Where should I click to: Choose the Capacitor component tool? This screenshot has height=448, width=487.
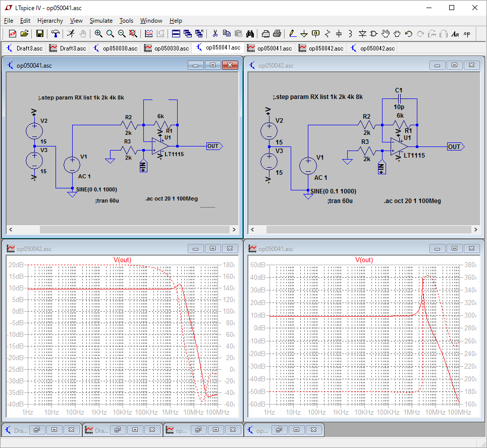[339, 34]
